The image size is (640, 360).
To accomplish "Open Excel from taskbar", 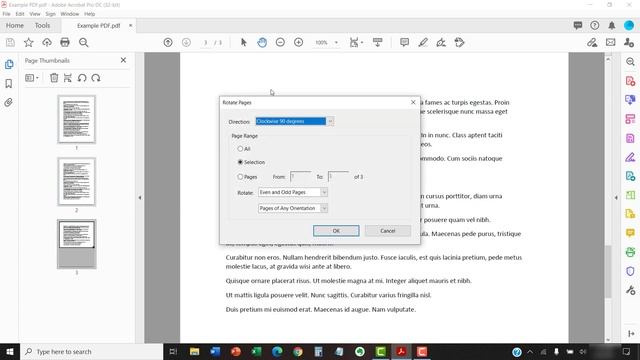I will 256,351.
